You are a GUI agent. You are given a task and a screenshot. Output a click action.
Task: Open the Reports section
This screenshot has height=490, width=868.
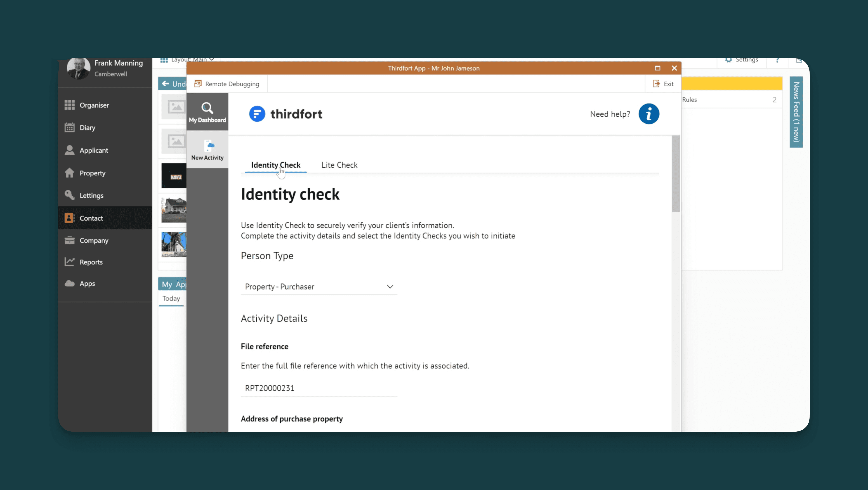click(105, 262)
